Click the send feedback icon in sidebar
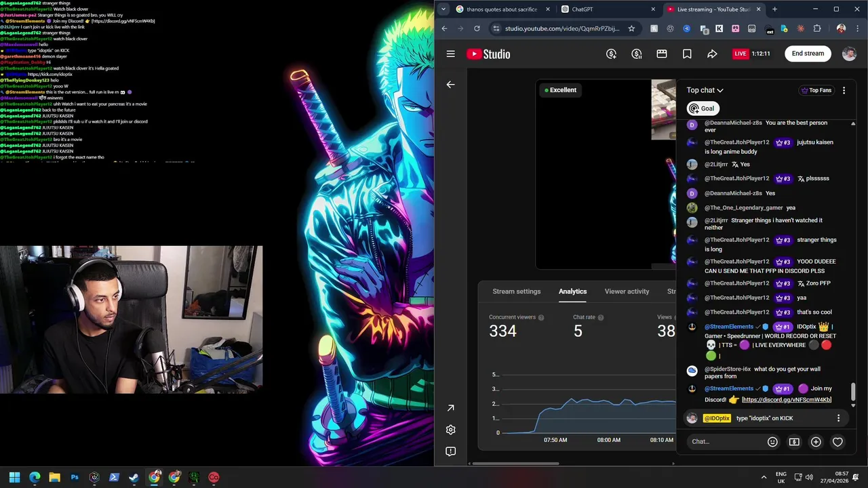The width and height of the screenshot is (868, 488). click(450, 451)
